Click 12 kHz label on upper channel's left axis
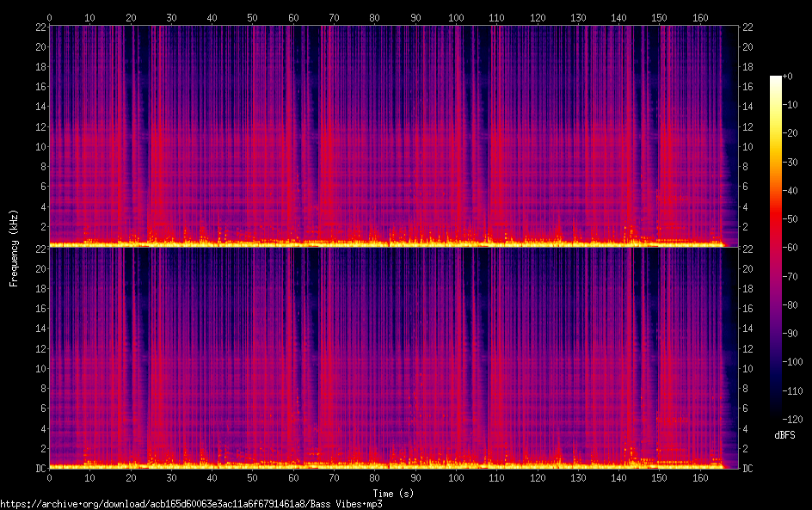 pos(40,126)
